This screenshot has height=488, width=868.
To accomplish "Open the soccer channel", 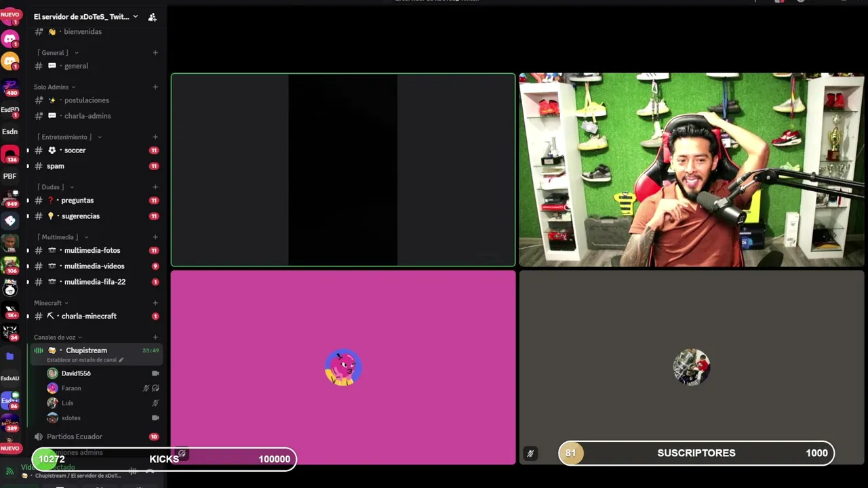I will (96, 150).
